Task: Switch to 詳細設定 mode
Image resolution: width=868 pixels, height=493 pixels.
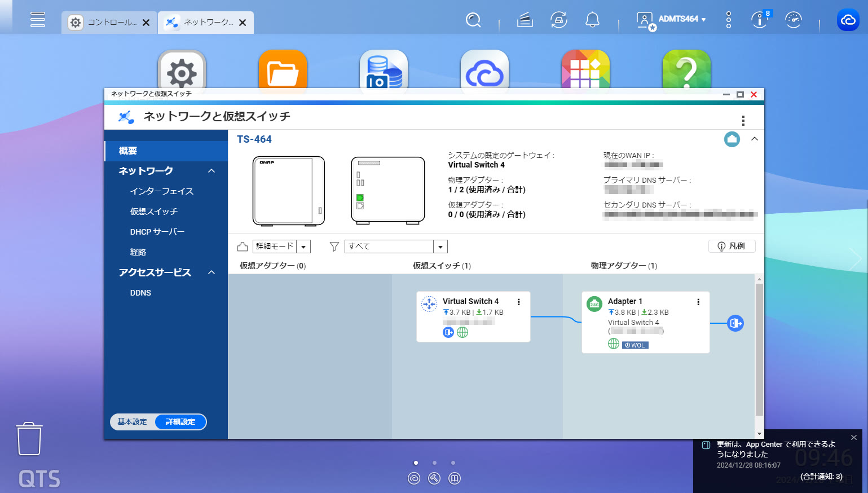Action: (x=180, y=422)
